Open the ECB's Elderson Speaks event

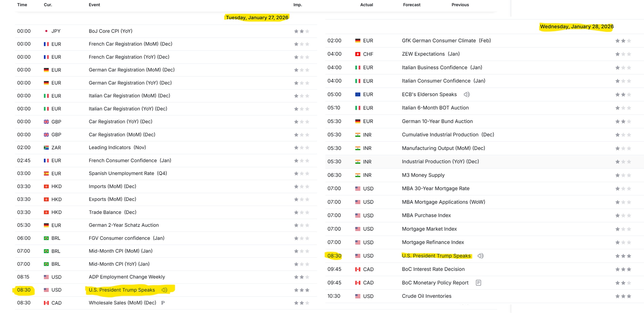429,94
